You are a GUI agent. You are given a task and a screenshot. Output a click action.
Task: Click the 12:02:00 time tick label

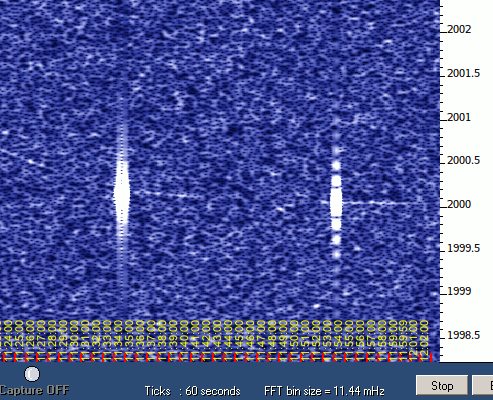pos(424,341)
